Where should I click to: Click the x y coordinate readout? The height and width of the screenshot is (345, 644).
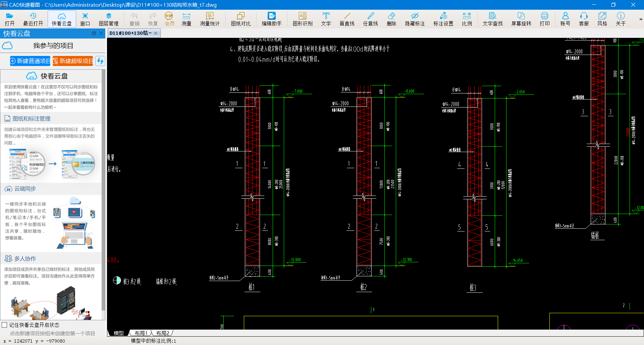pos(34,341)
